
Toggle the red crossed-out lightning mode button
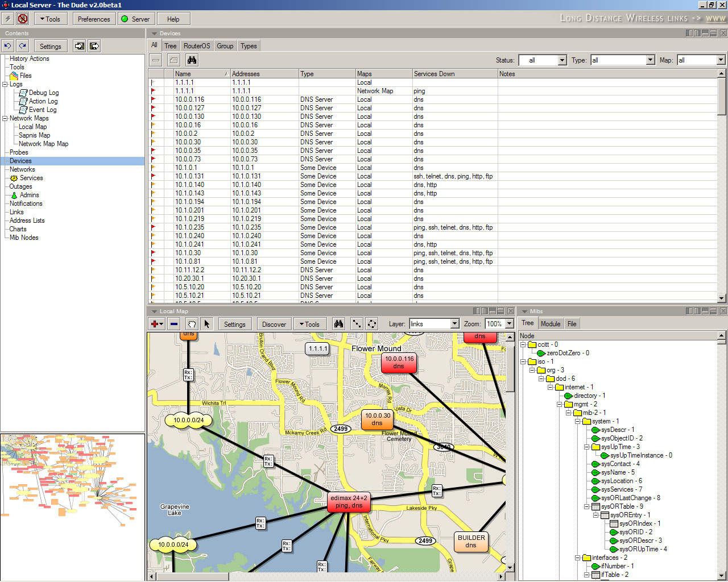(23, 19)
